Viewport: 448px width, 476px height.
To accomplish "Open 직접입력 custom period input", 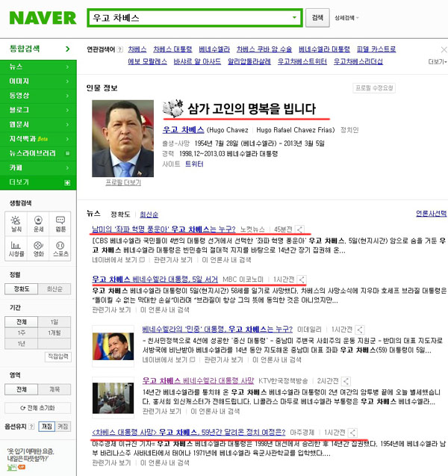I will point(58,356).
